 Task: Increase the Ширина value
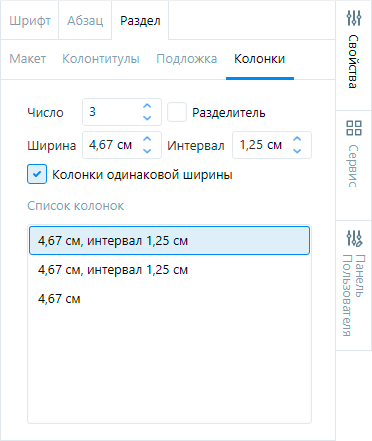(147, 139)
